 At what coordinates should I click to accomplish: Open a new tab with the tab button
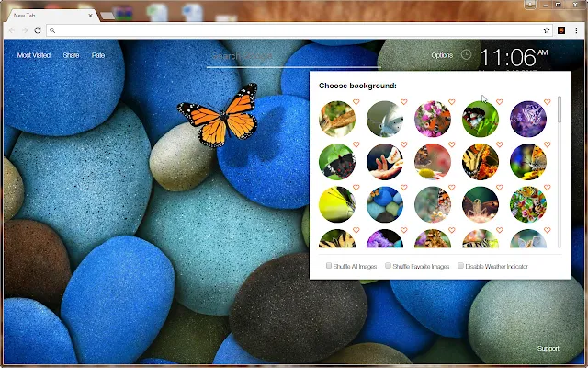[x=107, y=16]
